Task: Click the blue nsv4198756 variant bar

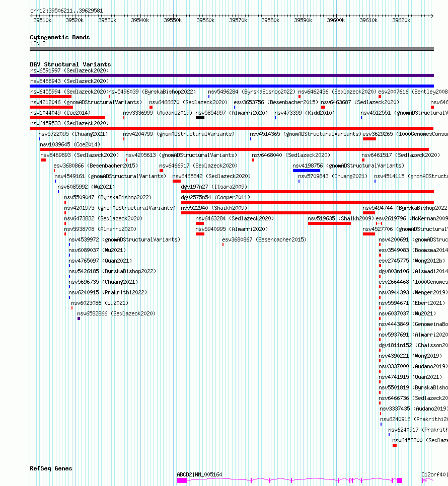Action: tap(307, 171)
